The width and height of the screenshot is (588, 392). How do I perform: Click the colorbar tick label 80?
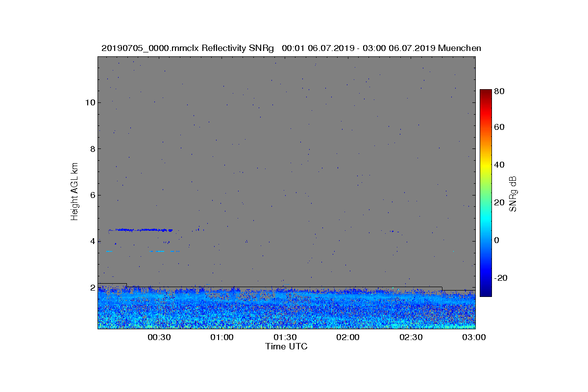[x=500, y=91]
